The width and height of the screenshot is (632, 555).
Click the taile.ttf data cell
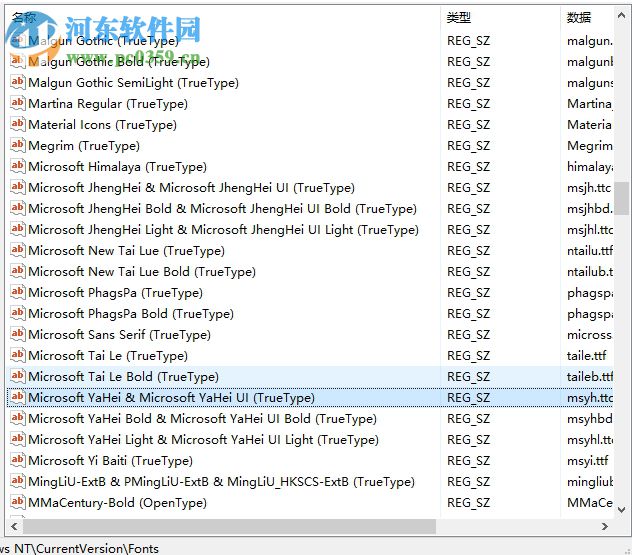[586, 355]
